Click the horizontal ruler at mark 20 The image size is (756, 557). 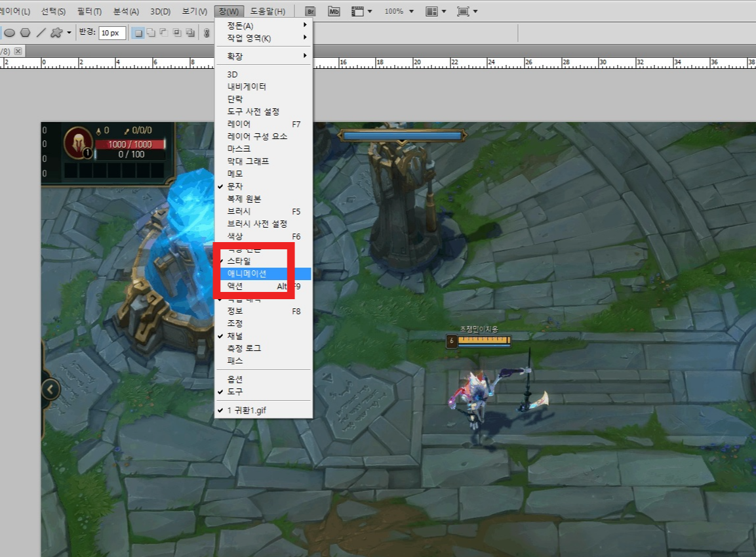pyautogui.click(x=417, y=62)
